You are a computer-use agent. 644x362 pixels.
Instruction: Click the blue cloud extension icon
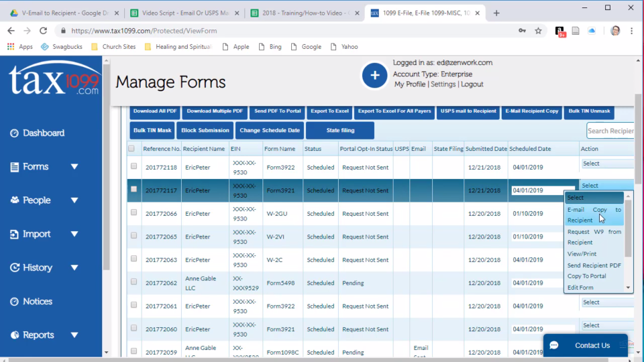point(592,31)
